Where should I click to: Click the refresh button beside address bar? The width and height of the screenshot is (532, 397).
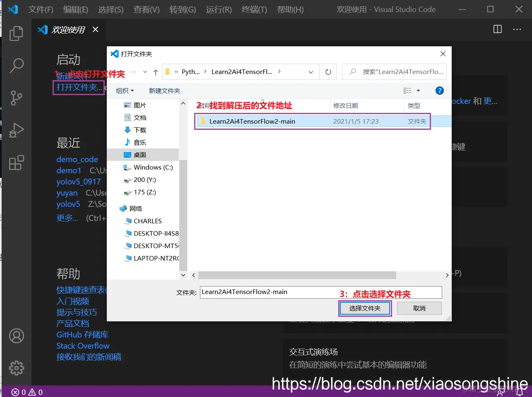click(x=328, y=72)
